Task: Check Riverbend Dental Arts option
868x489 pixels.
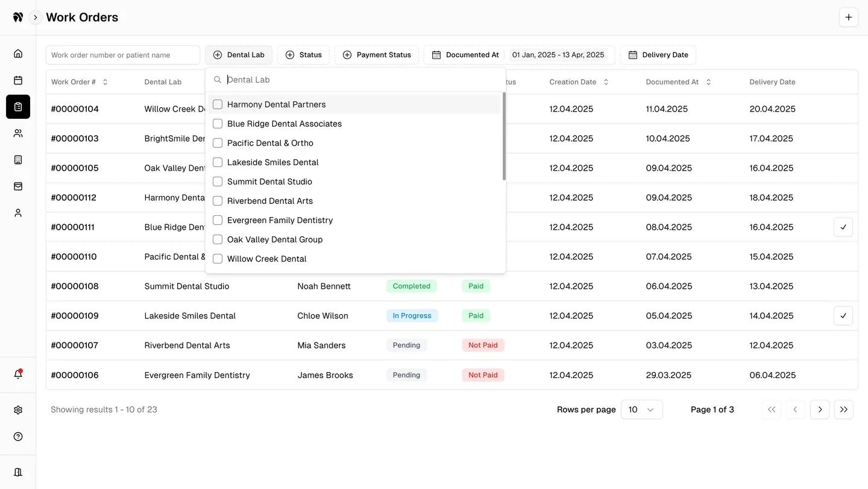Action: coord(218,201)
